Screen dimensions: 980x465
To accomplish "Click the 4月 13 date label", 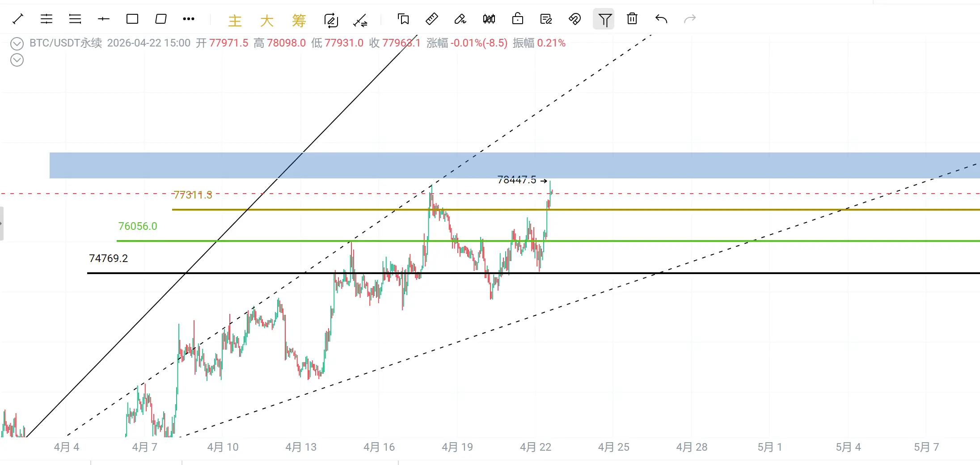I will pos(301,447).
